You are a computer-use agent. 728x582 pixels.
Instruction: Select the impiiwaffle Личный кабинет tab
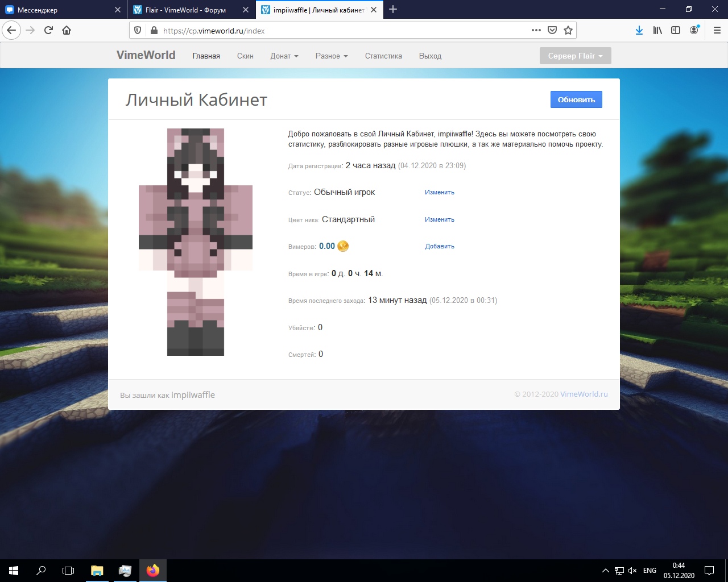320,10
